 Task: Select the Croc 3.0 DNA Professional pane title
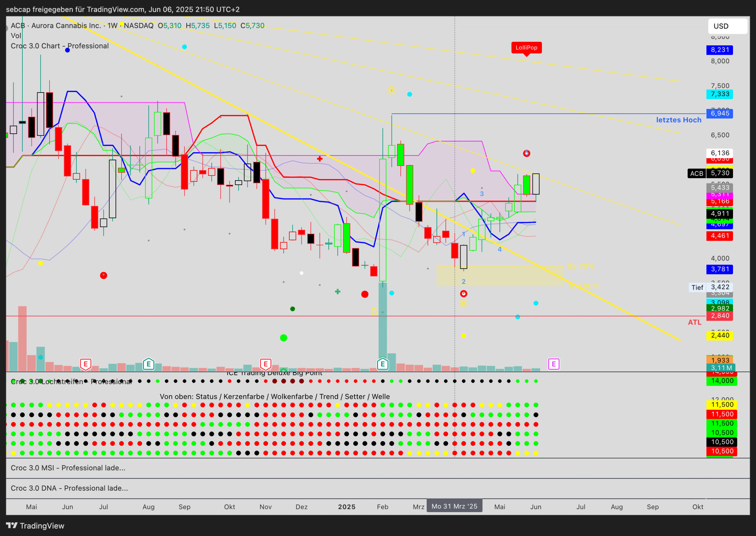pos(69,488)
